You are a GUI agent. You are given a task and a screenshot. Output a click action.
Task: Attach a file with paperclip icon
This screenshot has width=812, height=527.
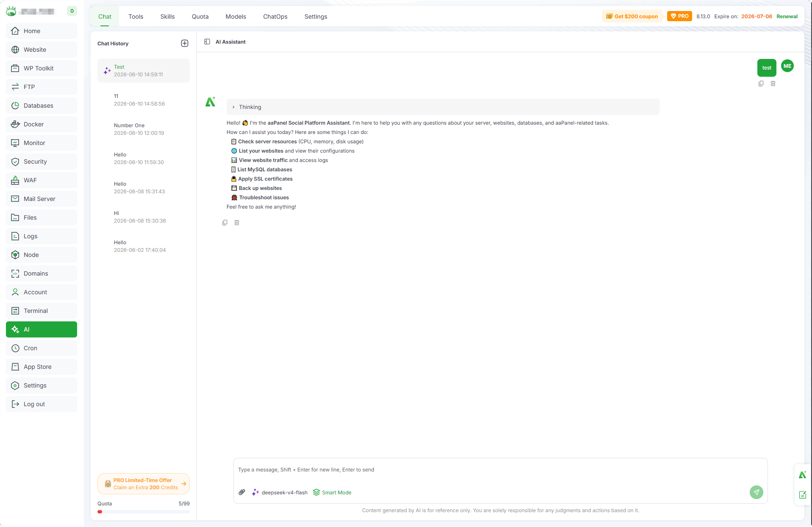(242, 492)
